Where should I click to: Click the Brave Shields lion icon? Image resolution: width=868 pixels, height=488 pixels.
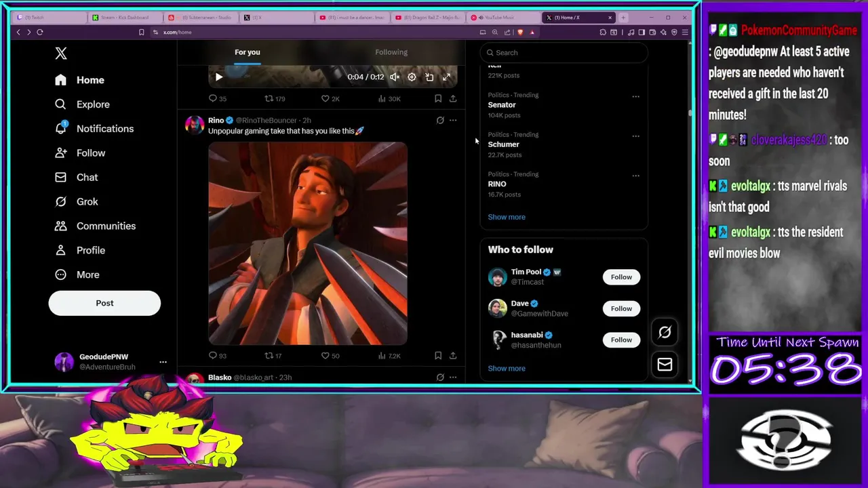[x=521, y=33]
